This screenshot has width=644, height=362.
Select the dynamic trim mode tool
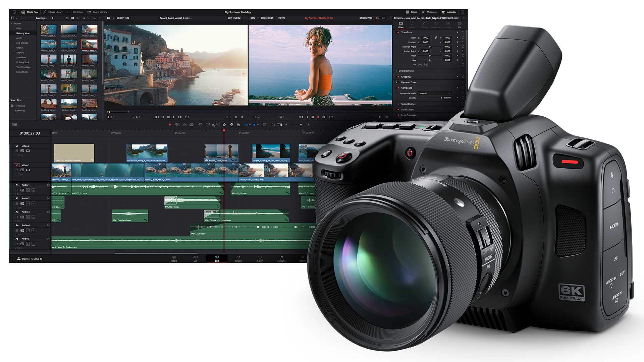pos(184,125)
